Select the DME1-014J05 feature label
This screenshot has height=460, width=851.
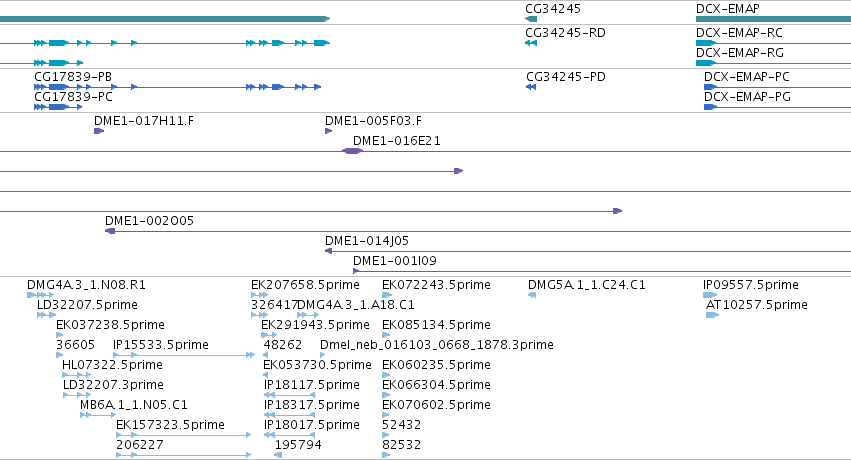(x=367, y=240)
